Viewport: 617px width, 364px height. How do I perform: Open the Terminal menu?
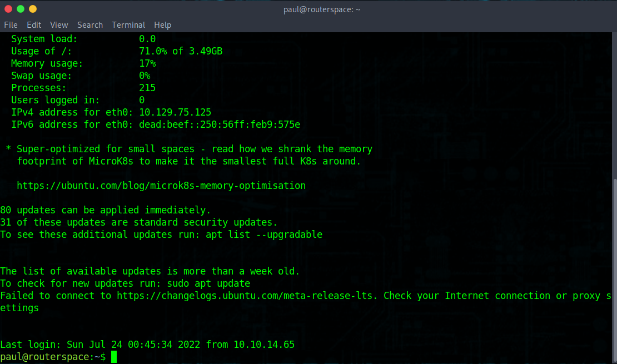pyautogui.click(x=128, y=24)
